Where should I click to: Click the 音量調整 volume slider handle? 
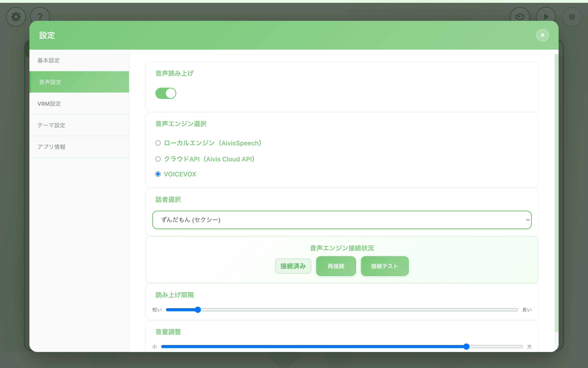click(x=466, y=347)
